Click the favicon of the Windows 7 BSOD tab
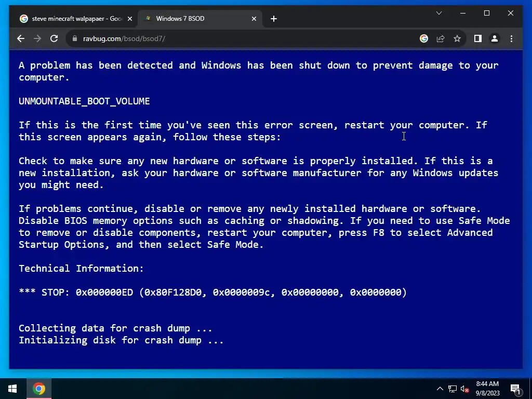Viewport: 532px width, 399px height. point(148,18)
